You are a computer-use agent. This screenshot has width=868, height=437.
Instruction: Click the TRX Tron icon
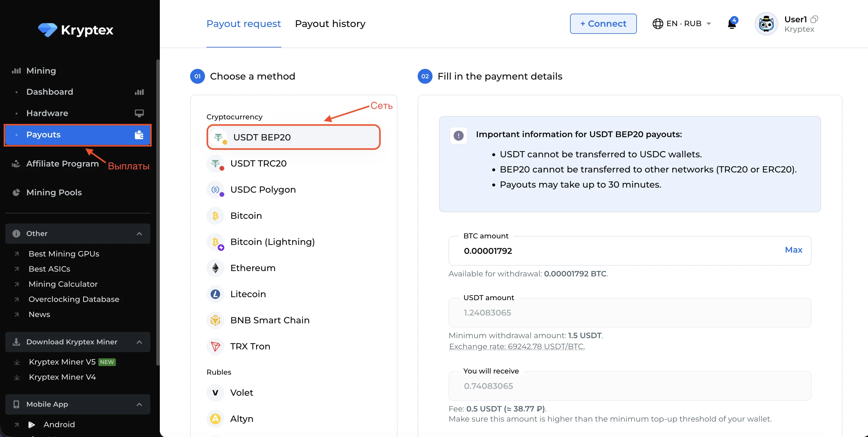[x=215, y=346]
